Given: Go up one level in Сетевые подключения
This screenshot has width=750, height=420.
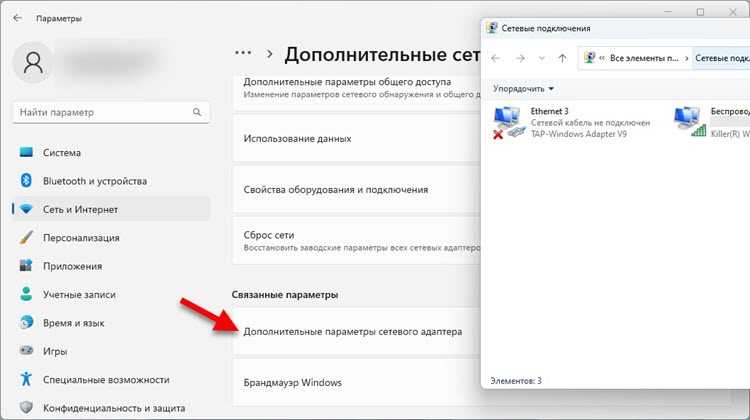Looking at the screenshot, I should click(562, 58).
